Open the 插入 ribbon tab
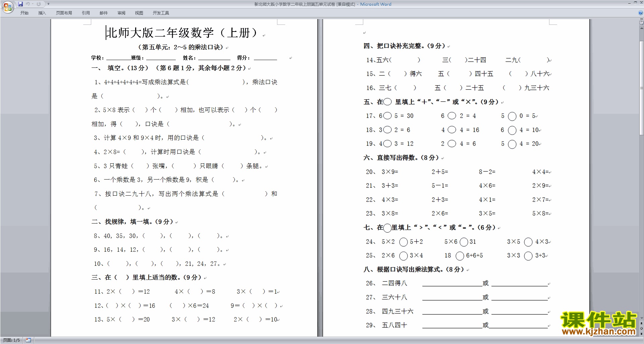This screenshot has width=644, height=344. (x=42, y=13)
